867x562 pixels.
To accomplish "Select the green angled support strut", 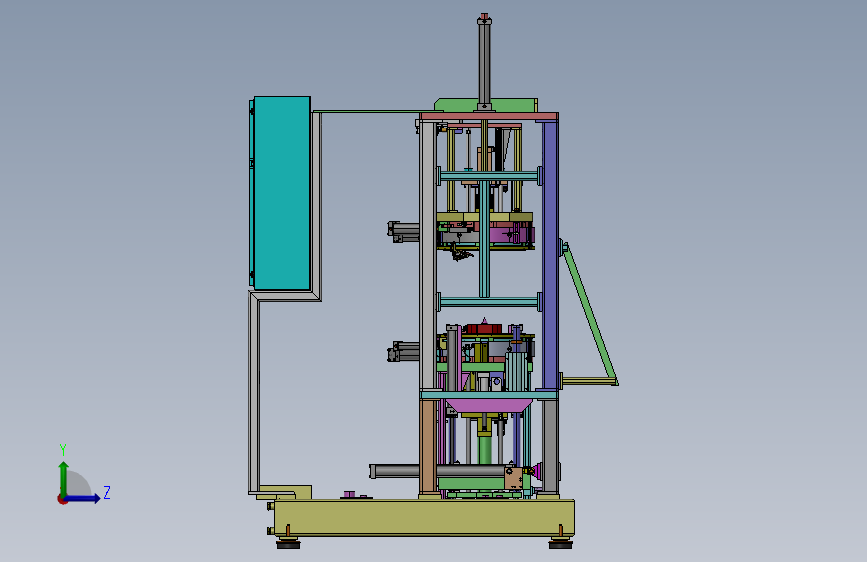I will coord(589,313).
